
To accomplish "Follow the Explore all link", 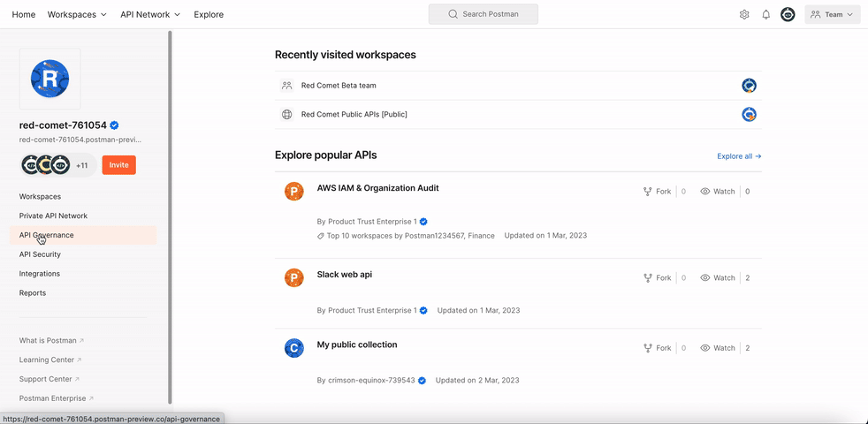I will coord(739,156).
